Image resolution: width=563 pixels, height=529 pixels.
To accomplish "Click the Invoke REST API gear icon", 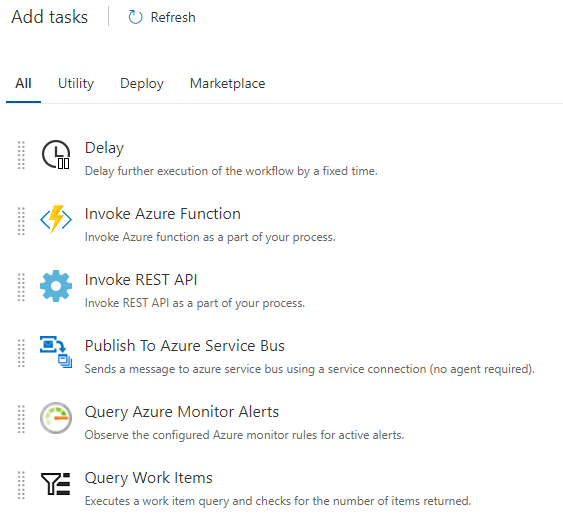I will (x=56, y=286).
